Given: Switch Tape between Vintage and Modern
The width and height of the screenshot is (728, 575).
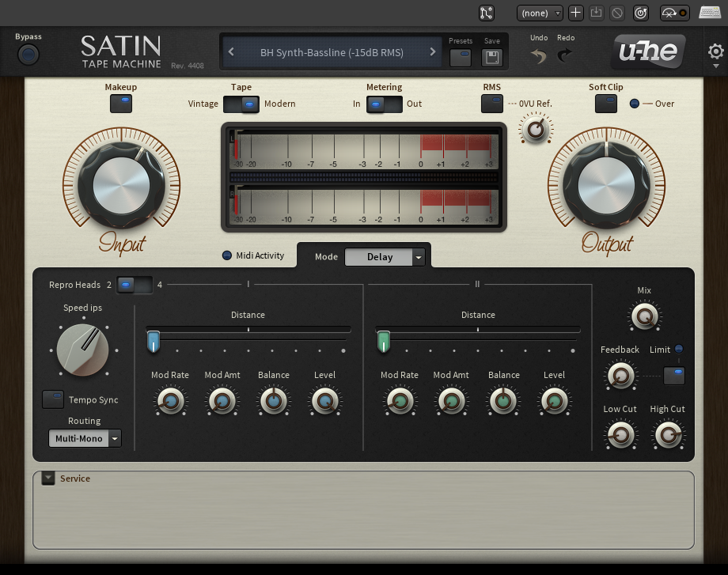Looking at the screenshot, I should [x=241, y=104].
